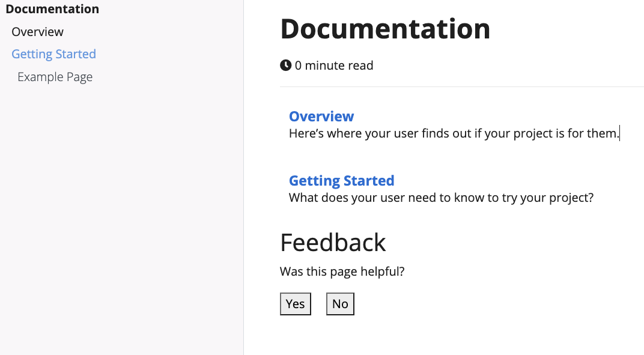Click the "Was this page helpful?" text

tap(342, 271)
